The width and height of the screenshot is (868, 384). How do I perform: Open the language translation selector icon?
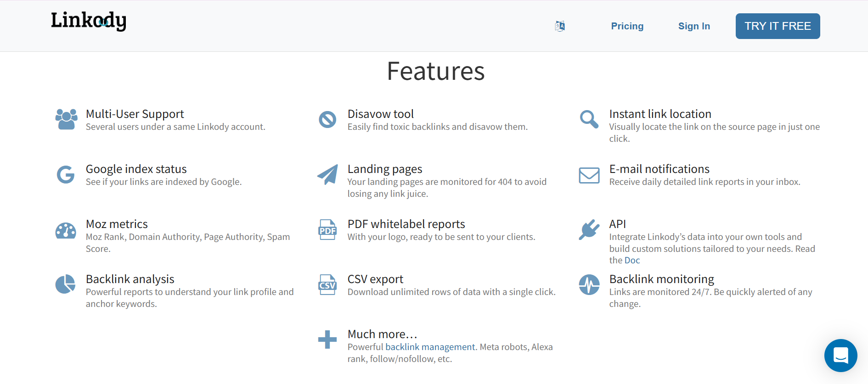click(560, 26)
